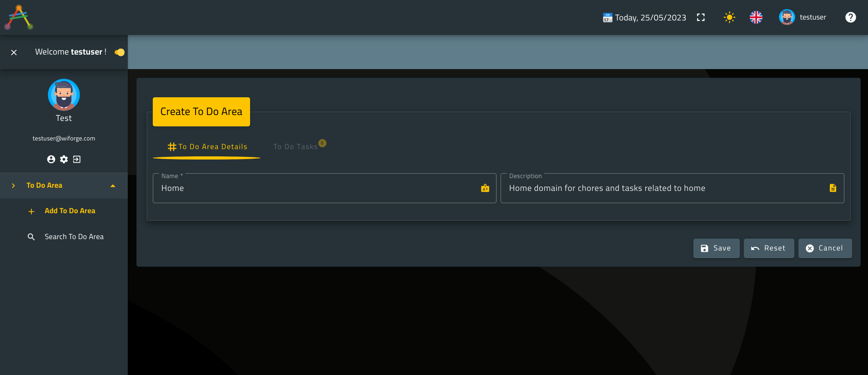This screenshot has width=868, height=375.
Task: Click the badge counter on To Do Tasks
Action: point(322,143)
